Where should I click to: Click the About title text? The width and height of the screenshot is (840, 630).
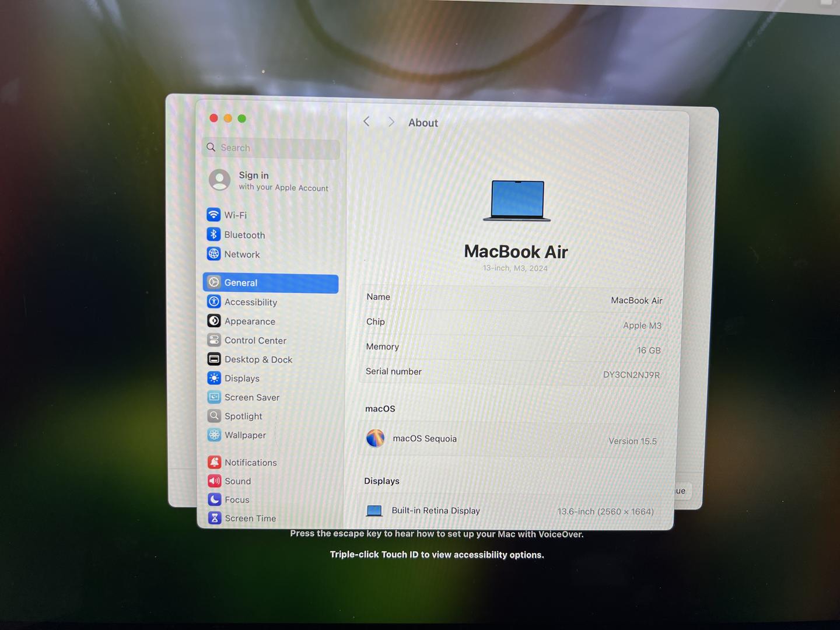coord(423,123)
